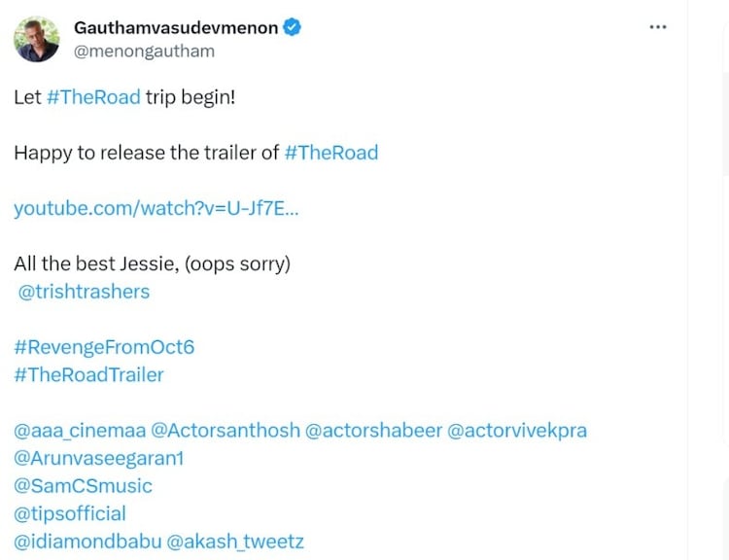This screenshot has height=560, width=729.
Task: Click #TheRoad hashtag after 'trailer of'
Action: 330,153
